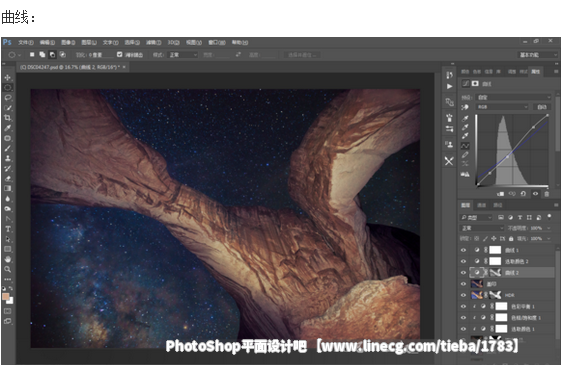Select the Eraser tool
574x365 pixels.
point(8,178)
